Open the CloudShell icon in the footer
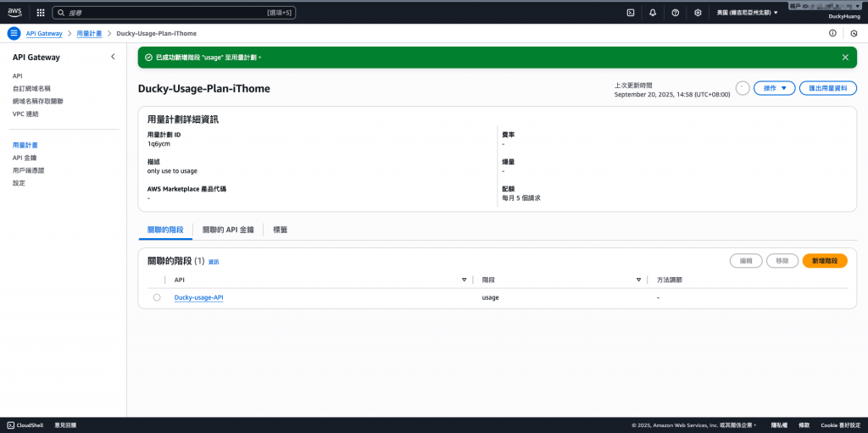The width and height of the screenshot is (868, 433). point(10,425)
